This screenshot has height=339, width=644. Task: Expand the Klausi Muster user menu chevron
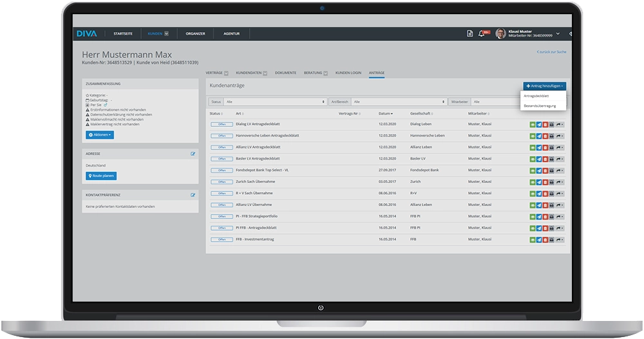pos(558,34)
